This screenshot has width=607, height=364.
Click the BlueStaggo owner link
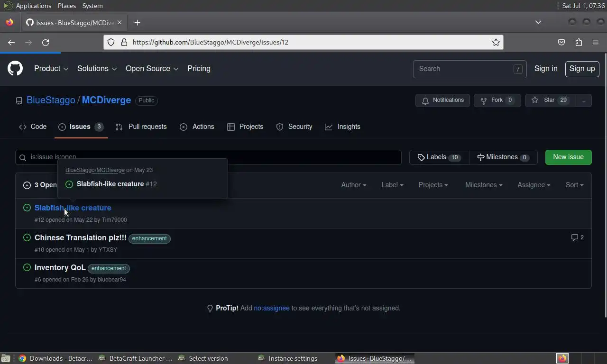point(51,100)
